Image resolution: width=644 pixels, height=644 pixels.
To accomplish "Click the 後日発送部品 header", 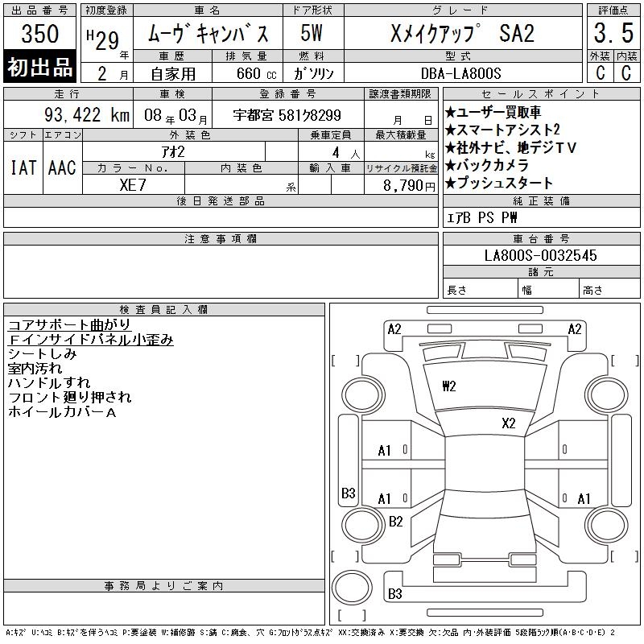I will (221, 200).
